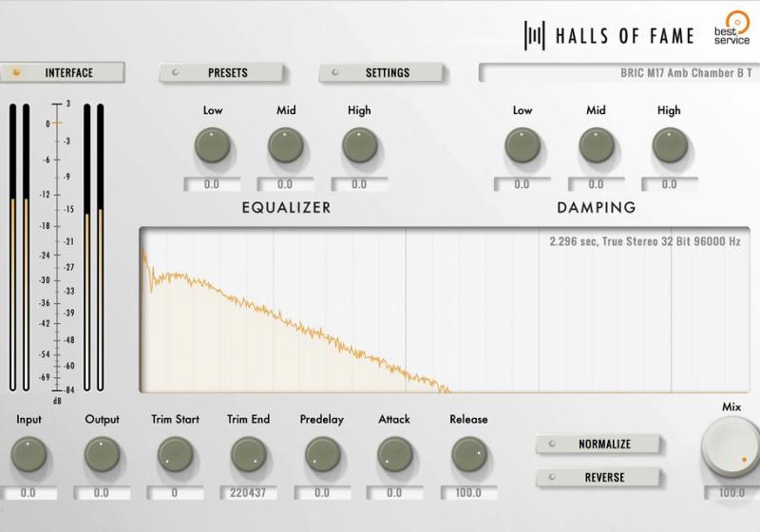This screenshot has height=532, width=760.
Task: Select the Equalizer Low value field
Action: [212, 184]
